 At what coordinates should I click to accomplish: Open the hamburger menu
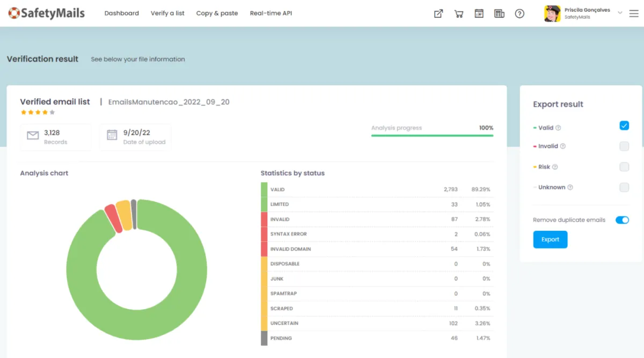(x=634, y=13)
